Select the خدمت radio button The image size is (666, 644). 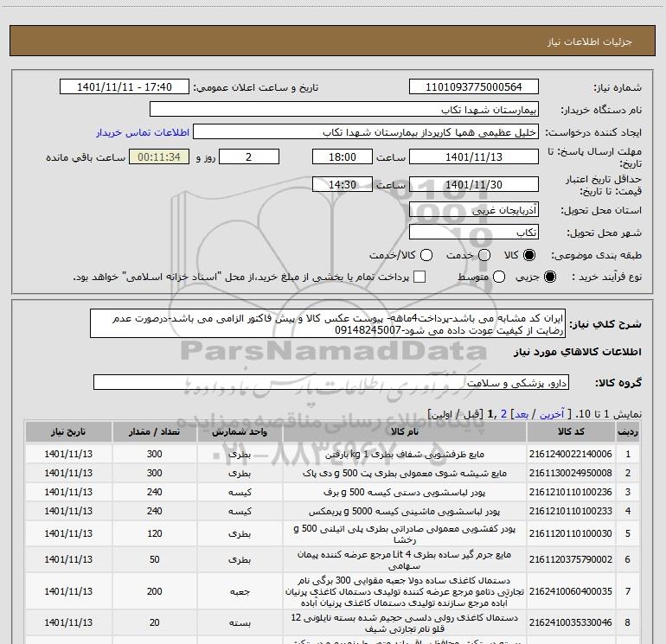pos(484,255)
